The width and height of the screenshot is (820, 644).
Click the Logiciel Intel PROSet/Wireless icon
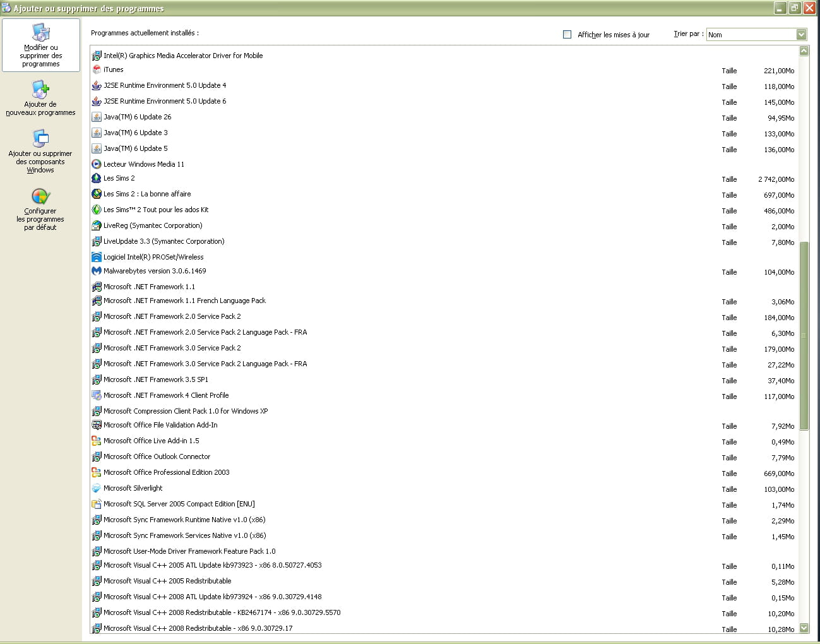click(x=97, y=257)
